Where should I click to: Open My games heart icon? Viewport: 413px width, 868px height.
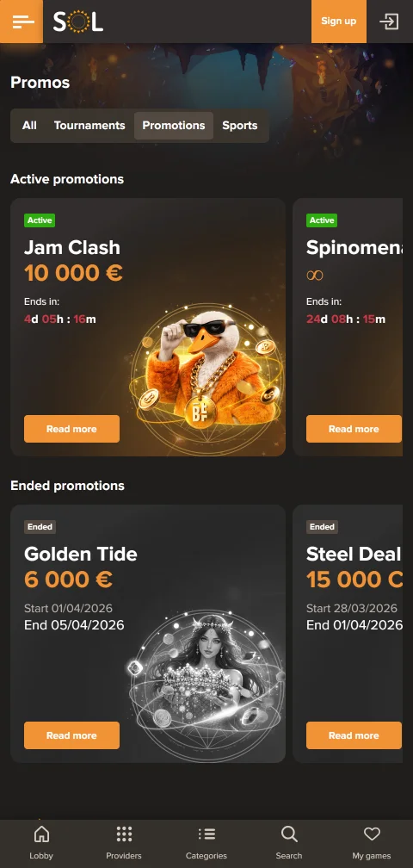click(x=372, y=834)
